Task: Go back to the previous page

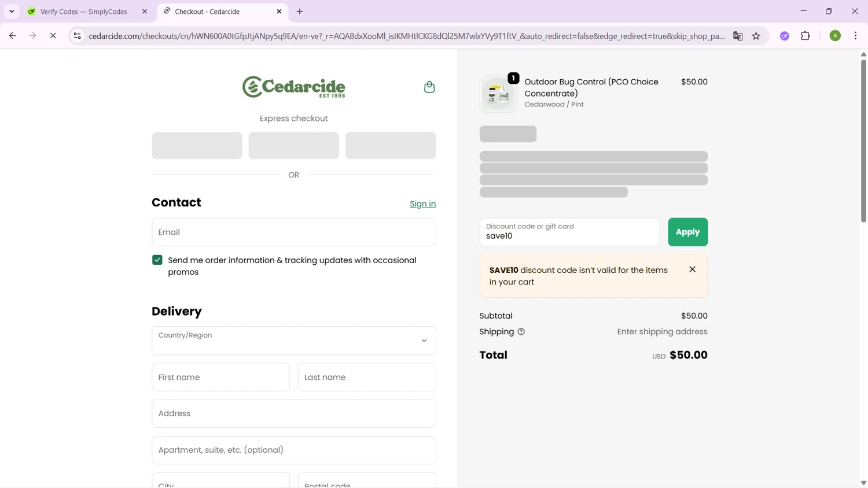Action: [13, 36]
